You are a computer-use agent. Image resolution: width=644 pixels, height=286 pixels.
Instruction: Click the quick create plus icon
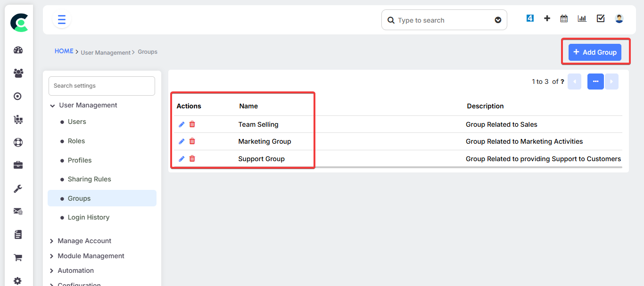[547, 19]
